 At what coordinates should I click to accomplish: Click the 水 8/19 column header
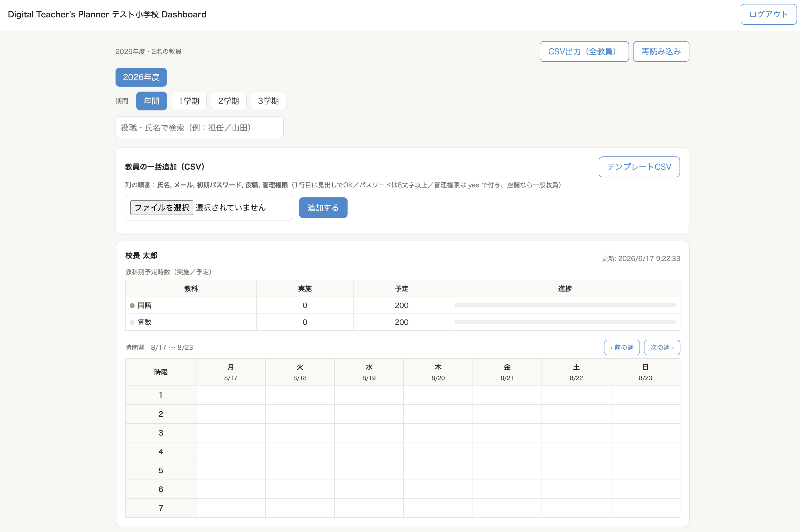[x=369, y=372]
